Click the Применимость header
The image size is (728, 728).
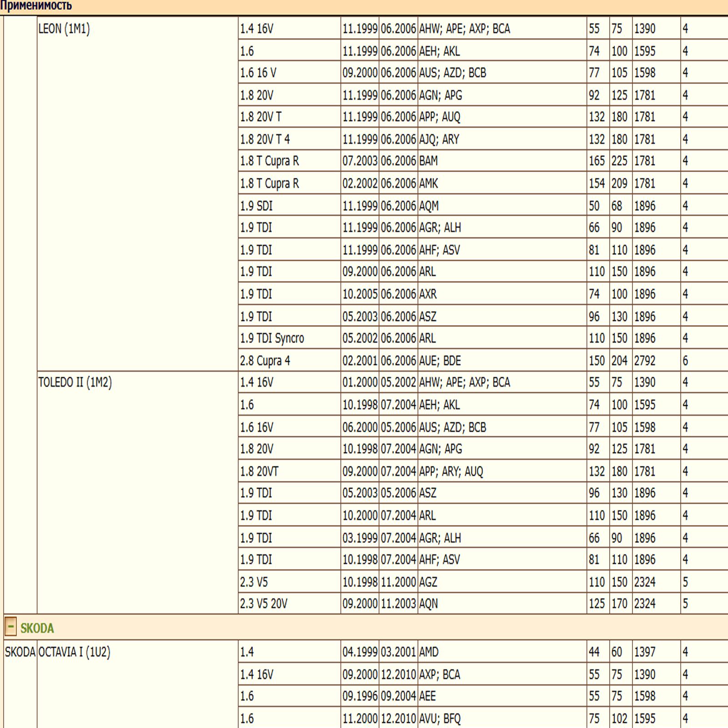pos(36,6)
